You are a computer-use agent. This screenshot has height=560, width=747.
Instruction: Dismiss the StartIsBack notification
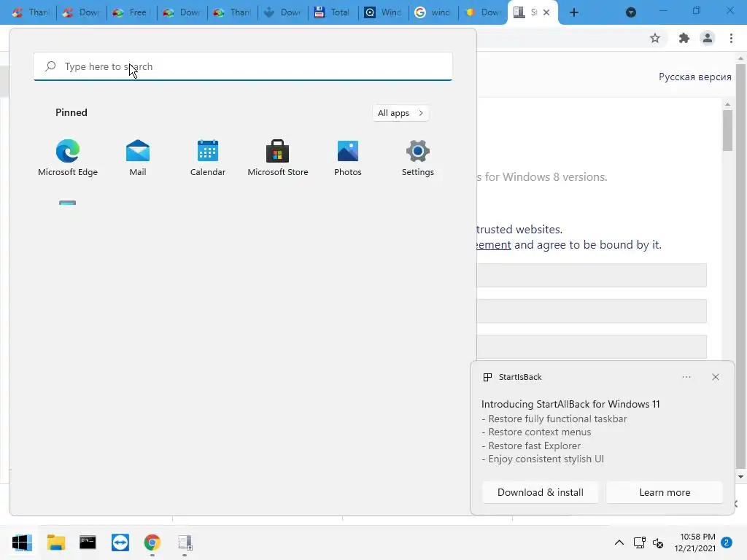pos(716,377)
